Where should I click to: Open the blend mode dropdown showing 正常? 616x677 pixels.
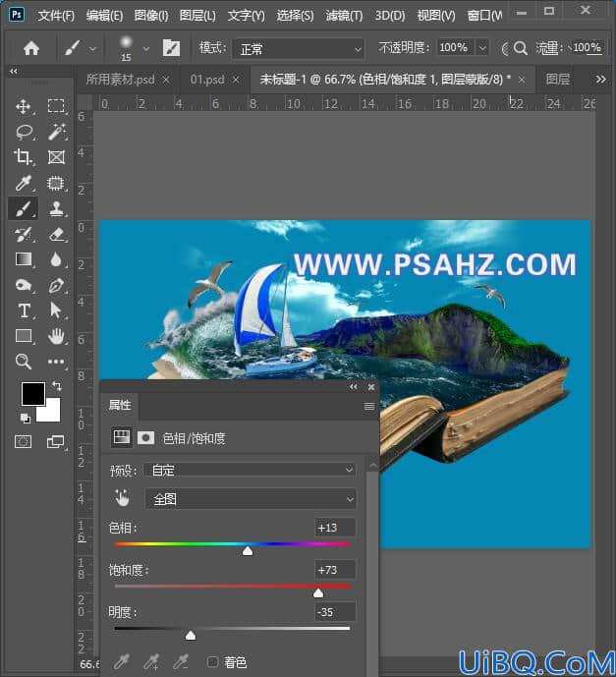[299, 49]
